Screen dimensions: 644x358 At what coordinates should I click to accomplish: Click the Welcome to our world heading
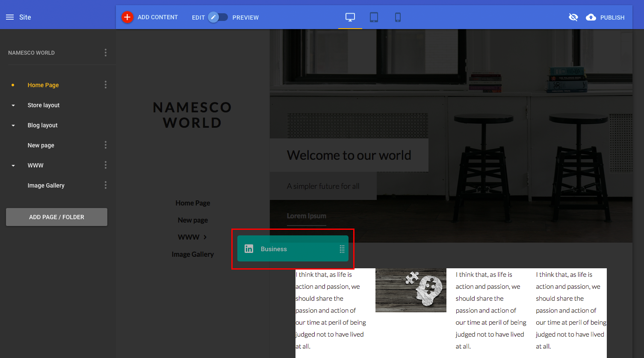point(349,155)
